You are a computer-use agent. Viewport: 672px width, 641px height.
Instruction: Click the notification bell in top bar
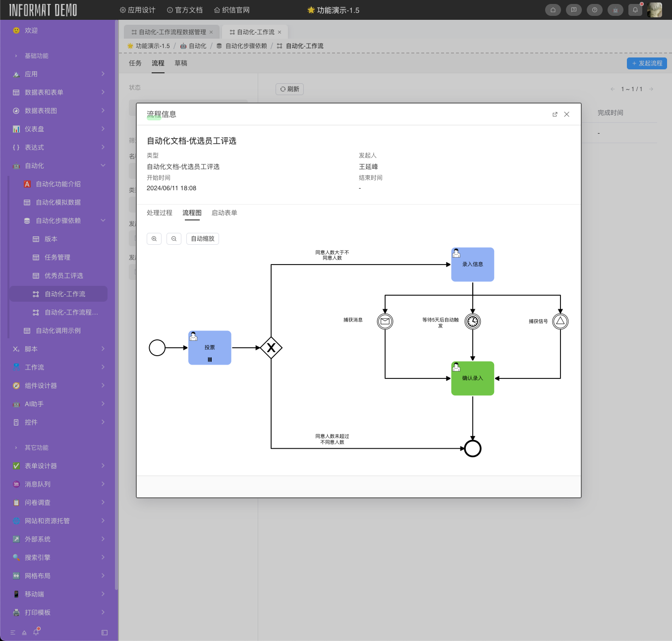(635, 10)
